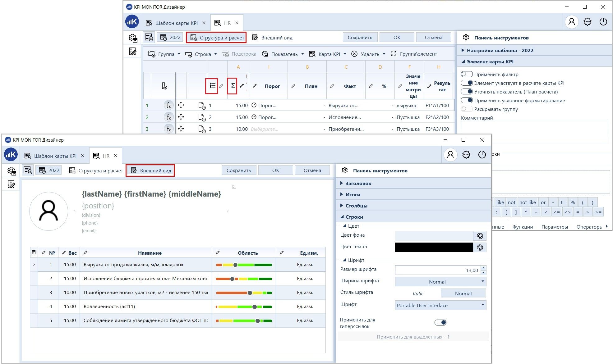Screen dimensions: 613x364
Task: Click the Размер шрифта 13,00 field
Action: click(x=438, y=270)
